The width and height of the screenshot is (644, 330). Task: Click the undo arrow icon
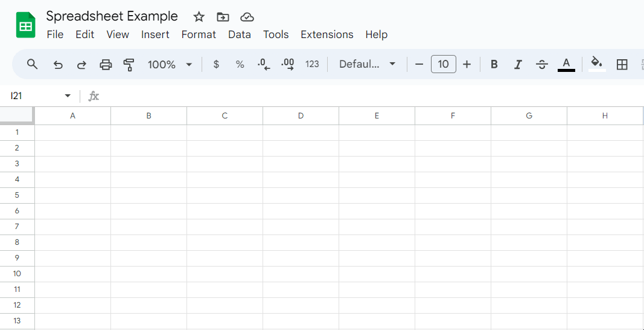click(x=58, y=65)
